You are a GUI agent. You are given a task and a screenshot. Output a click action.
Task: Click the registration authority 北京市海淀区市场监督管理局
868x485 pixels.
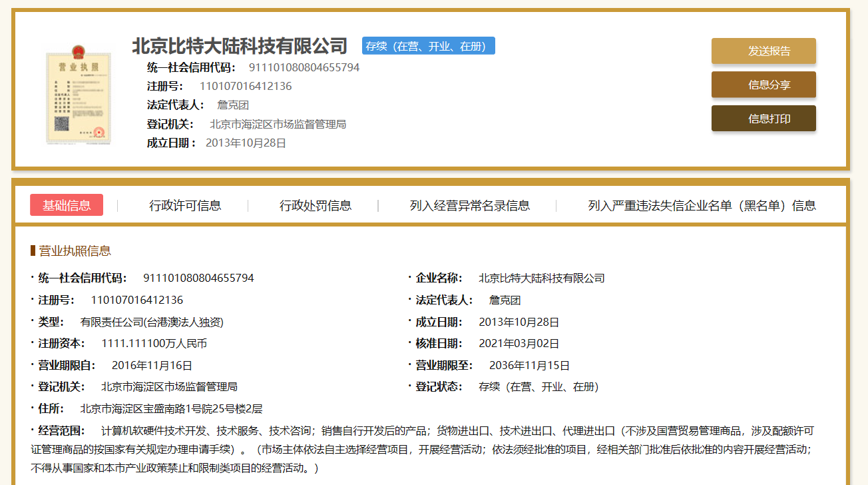[x=277, y=123]
